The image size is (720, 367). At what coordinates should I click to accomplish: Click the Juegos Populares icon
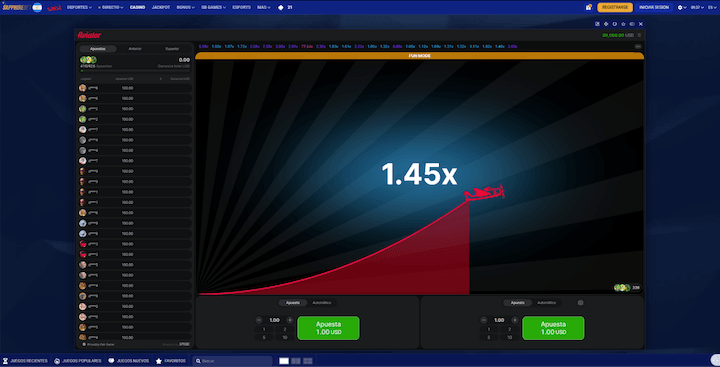(57, 361)
